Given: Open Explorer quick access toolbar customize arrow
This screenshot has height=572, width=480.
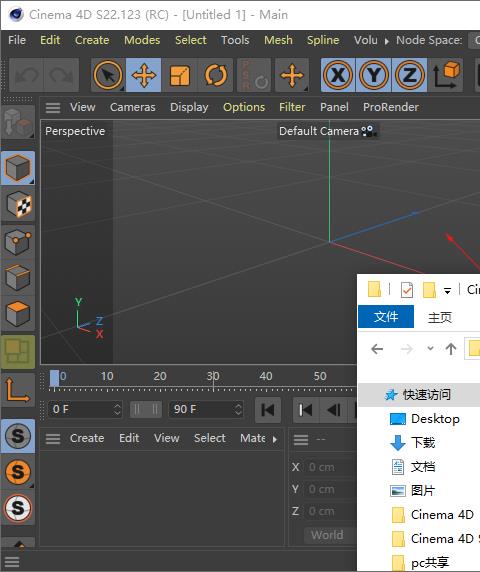Looking at the screenshot, I should click(447, 291).
